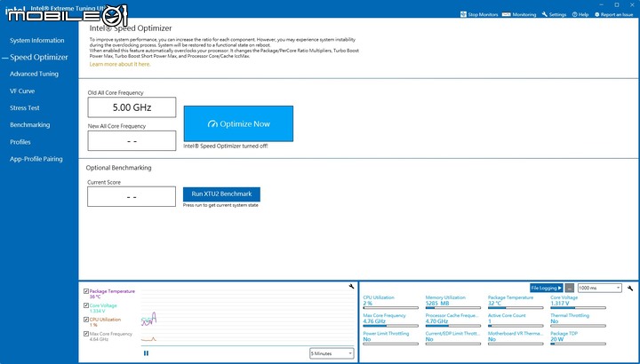Click 'Intel® Speed Optimizer turned off!' status text

[x=225, y=146]
